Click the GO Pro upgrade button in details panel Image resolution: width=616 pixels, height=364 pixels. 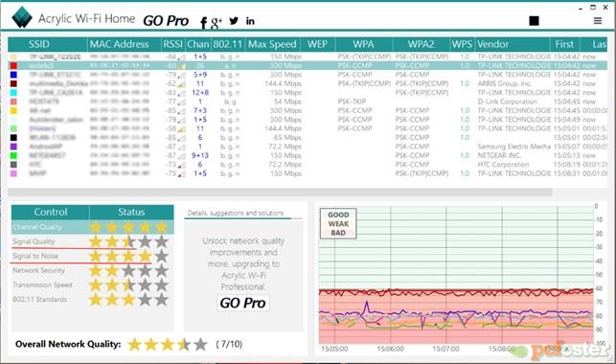tap(242, 303)
